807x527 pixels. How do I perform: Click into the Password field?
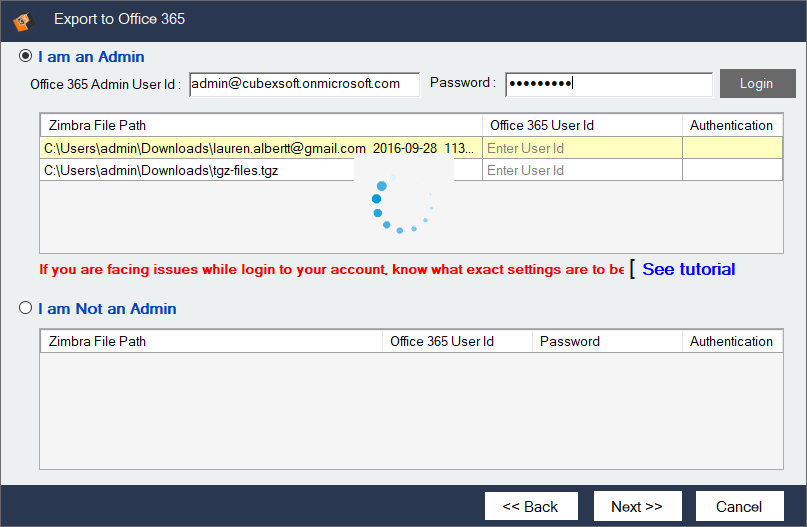coord(608,84)
